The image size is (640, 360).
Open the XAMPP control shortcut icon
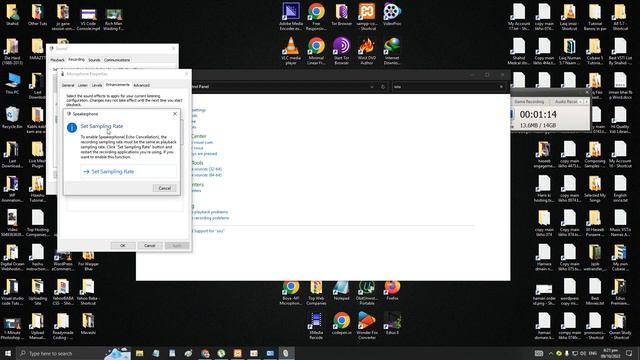click(367, 16)
